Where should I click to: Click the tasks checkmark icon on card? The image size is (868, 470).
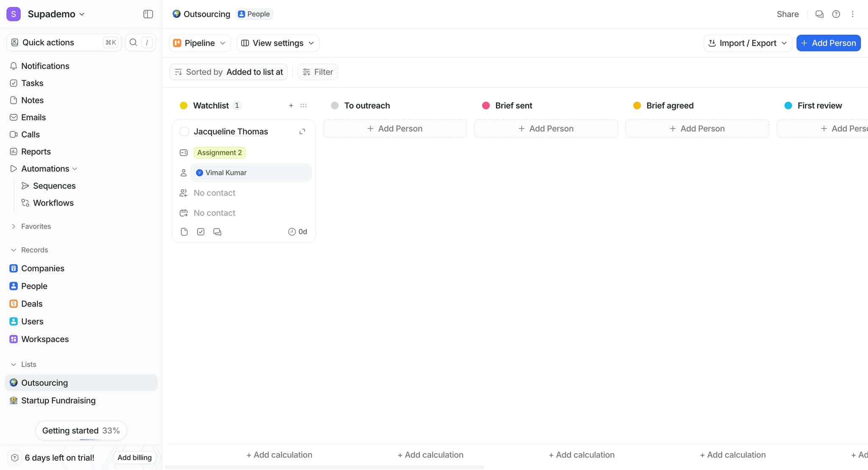(201, 232)
